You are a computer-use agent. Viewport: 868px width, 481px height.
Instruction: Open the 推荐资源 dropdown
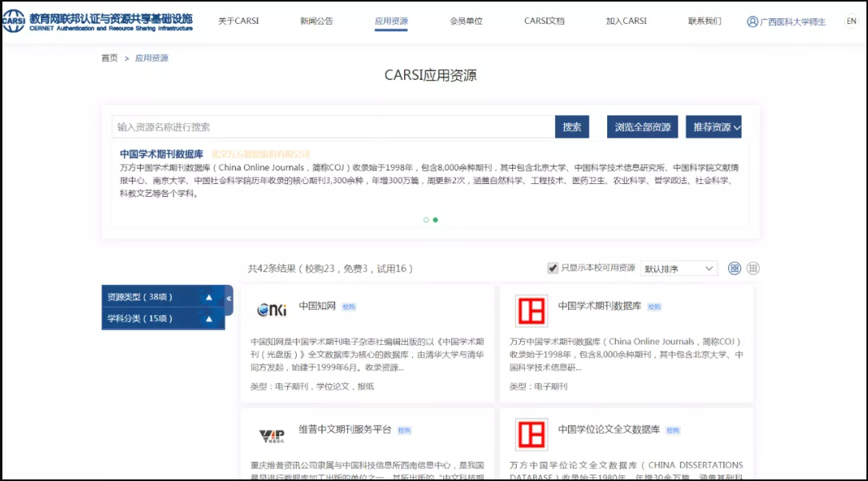pos(714,126)
